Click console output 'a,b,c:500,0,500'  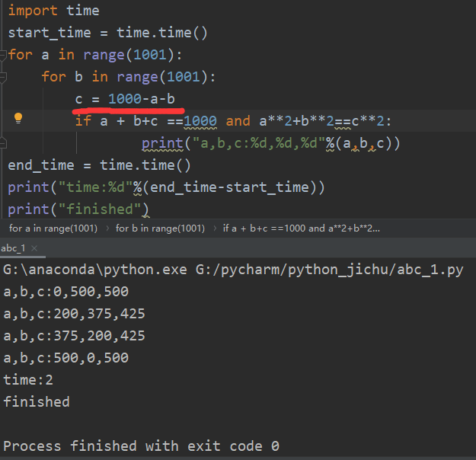(x=65, y=358)
